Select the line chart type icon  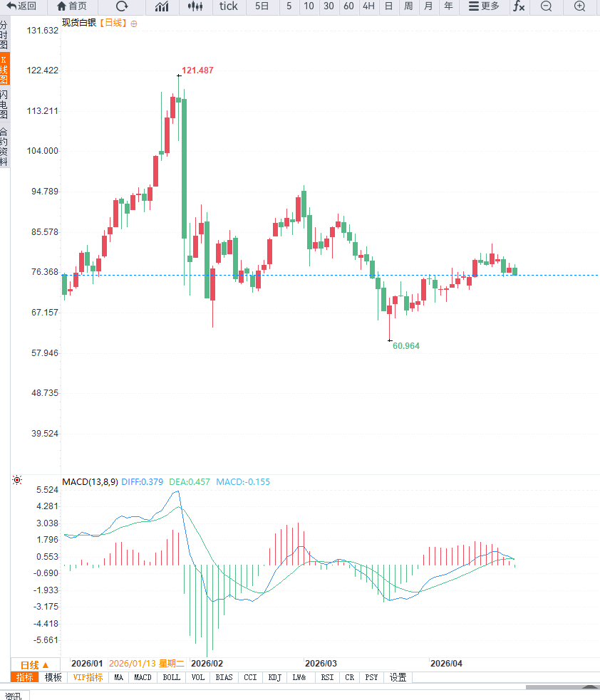click(162, 6)
